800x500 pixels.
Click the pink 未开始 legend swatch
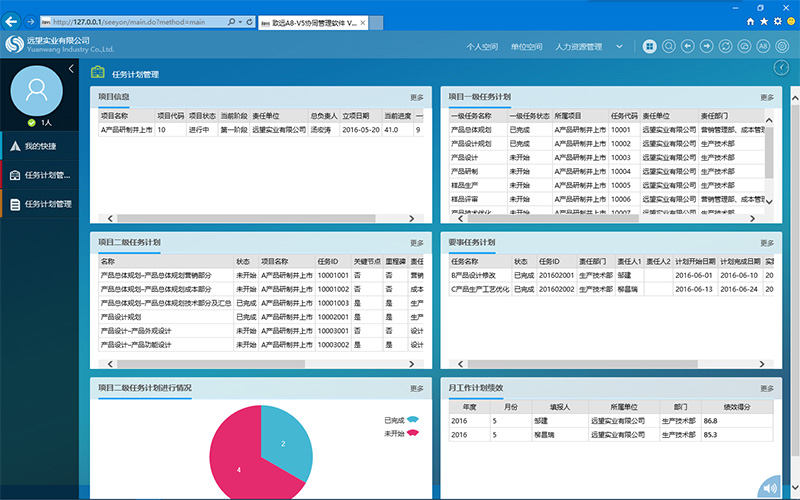(412, 433)
